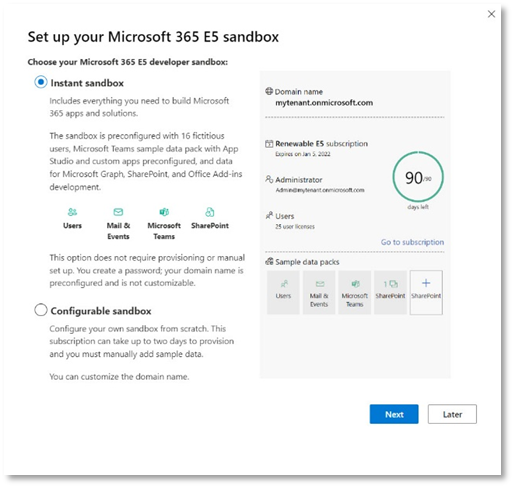Click the Microsoft Teams icon under Instant sandbox

(164, 212)
